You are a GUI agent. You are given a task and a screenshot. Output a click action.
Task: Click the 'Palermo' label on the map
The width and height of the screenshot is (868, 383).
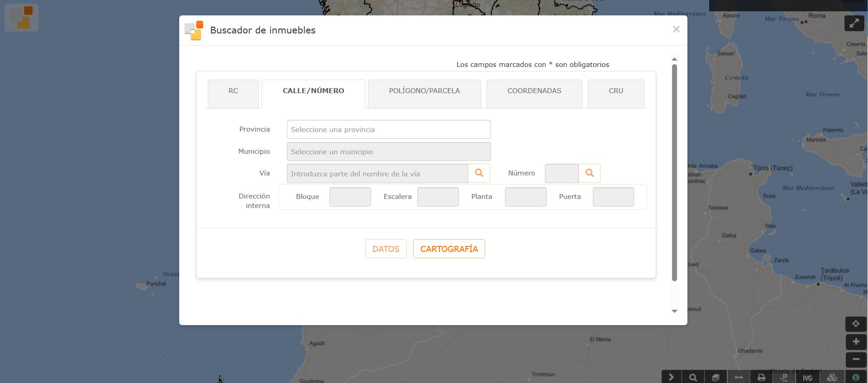click(x=833, y=130)
